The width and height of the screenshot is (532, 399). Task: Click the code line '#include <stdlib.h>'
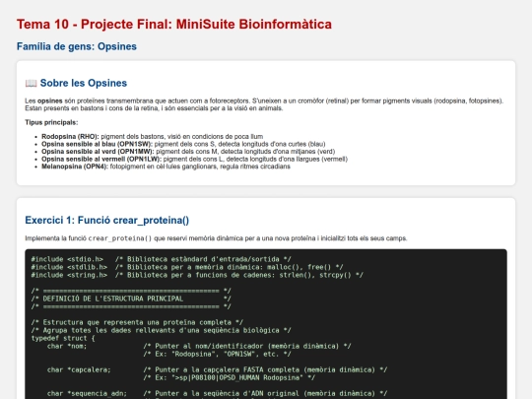coord(69,267)
